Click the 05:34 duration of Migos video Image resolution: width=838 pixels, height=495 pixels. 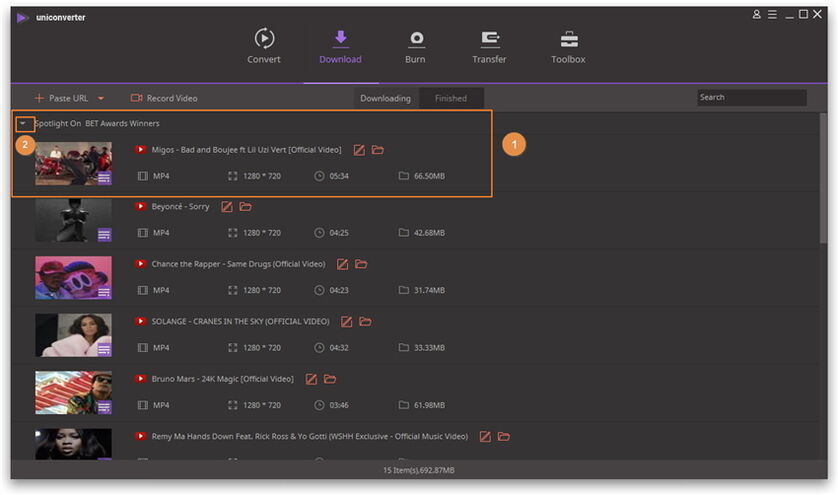339,176
